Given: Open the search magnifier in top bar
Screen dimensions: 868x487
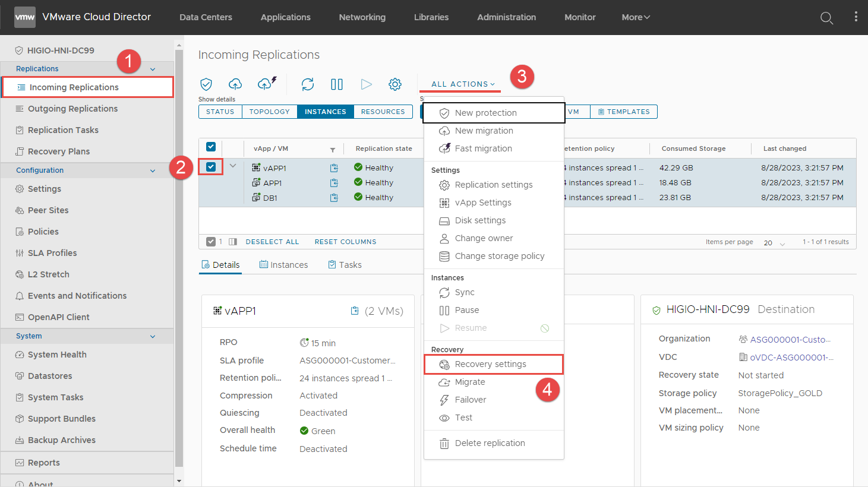Looking at the screenshot, I should pos(826,18).
